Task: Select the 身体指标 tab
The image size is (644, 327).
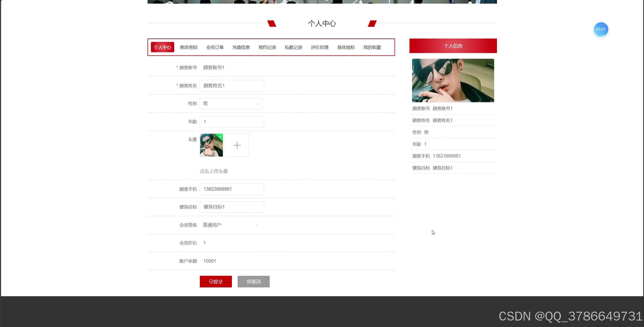Action: point(346,47)
